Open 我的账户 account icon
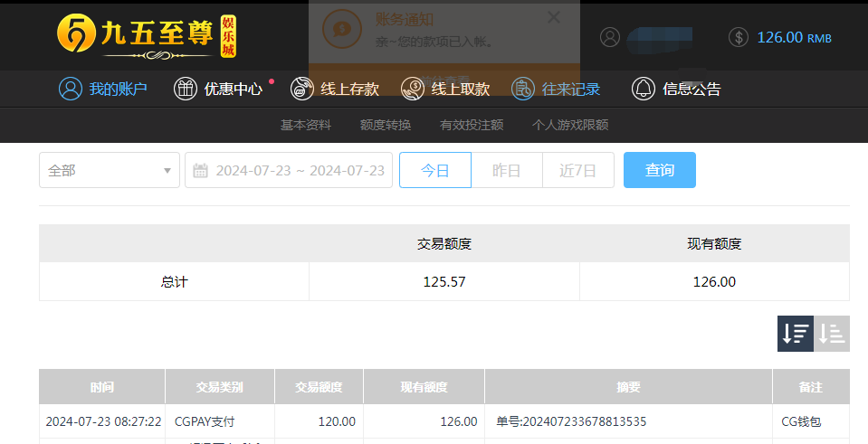868x444 pixels. 70,89
